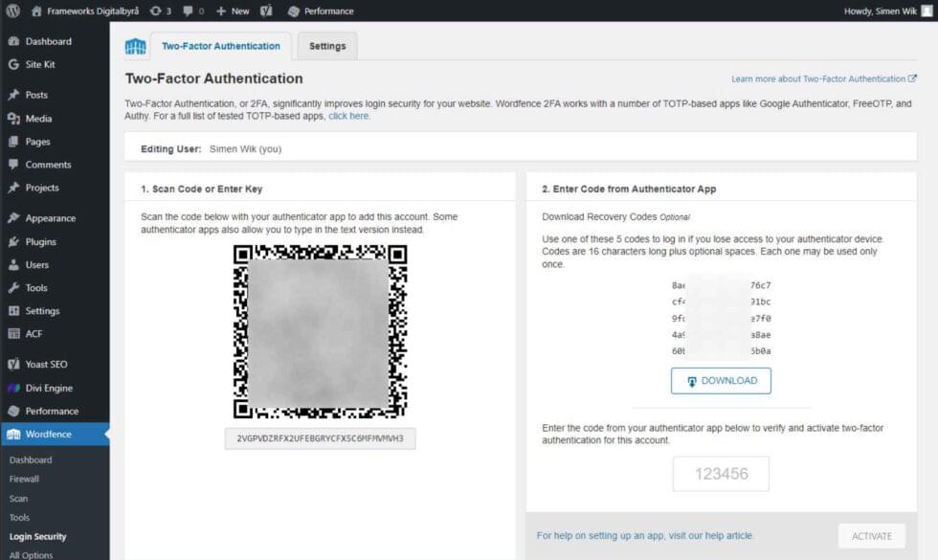Click the ACF icon in the sidebar
The width and height of the screenshot is (938, 560).
pos(13,333)
